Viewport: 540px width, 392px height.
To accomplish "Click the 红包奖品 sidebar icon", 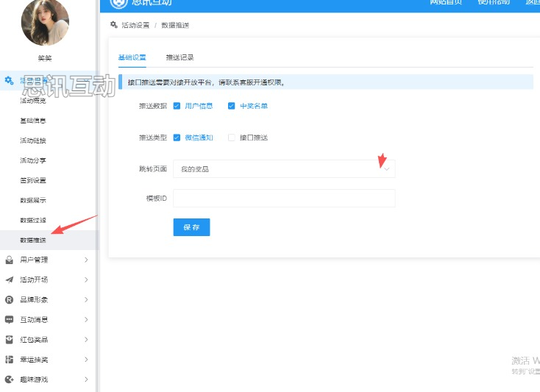I will tap(9, 340).
